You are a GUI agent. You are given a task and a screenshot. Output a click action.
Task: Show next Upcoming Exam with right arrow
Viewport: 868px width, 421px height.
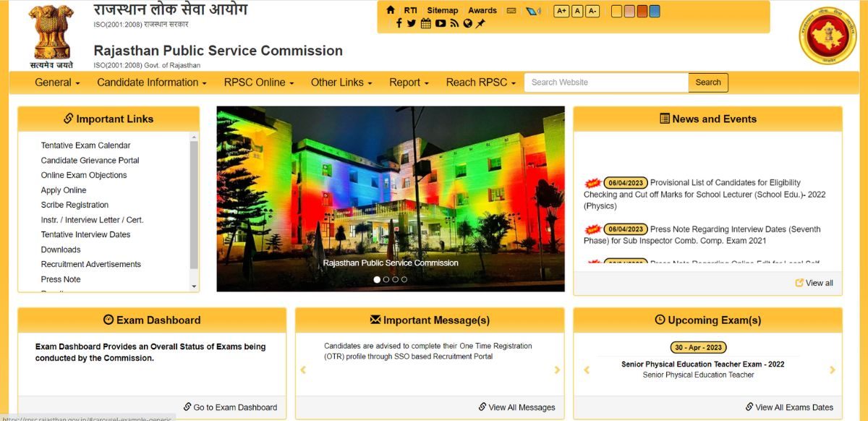833,370
